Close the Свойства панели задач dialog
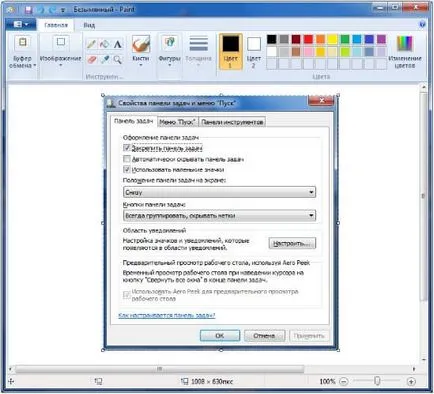The width and height of the screenshot is (434, 394). pyautogui.click(x=321, y=101)
